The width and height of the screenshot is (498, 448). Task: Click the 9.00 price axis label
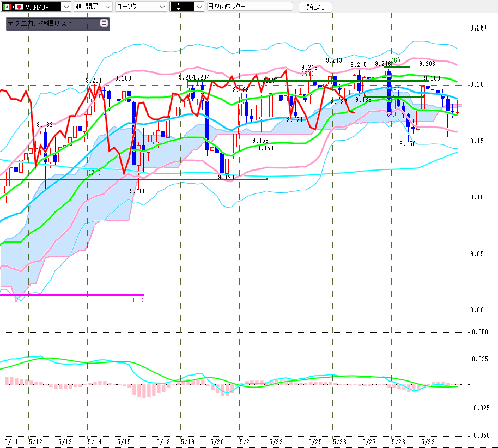(x=477, y=310)
